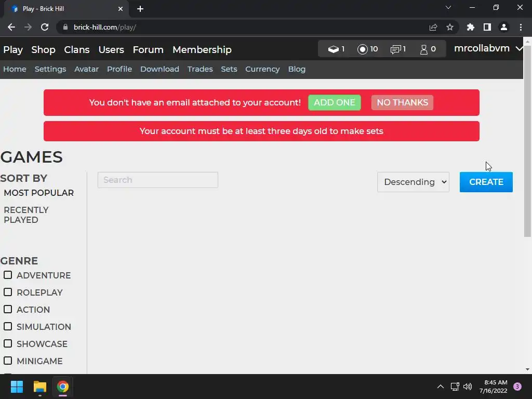The width and height of the screenshot is (532, 399).
Task: Open the Membership menu item
Action: [x=202, y=49]
